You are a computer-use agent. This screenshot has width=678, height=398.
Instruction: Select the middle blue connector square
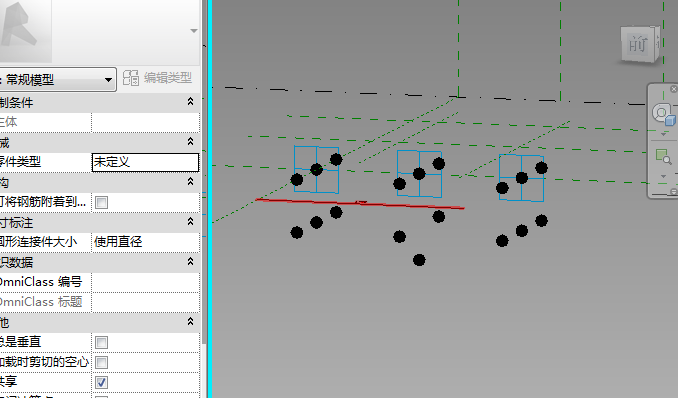click(419, 174)
